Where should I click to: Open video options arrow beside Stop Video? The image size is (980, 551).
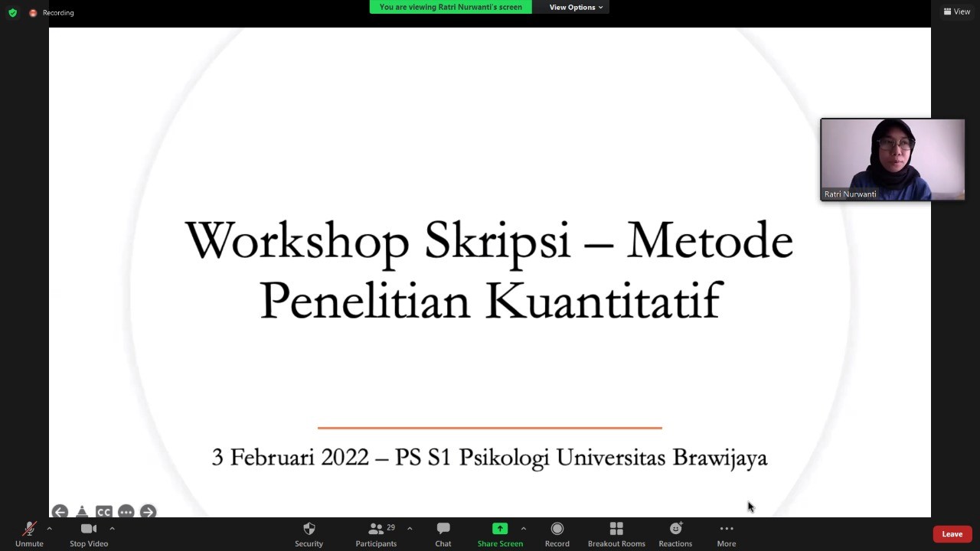[112, 529]
